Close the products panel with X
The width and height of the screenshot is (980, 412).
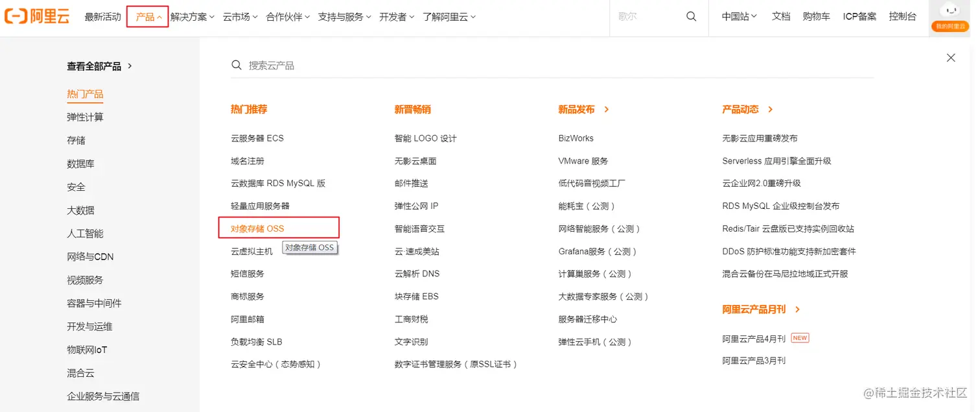coord(951,58)
